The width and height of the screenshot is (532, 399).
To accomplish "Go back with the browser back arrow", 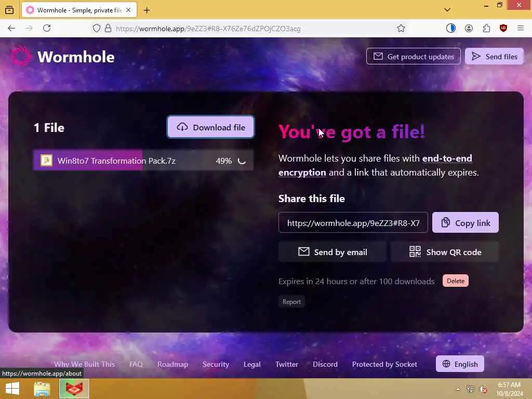I will tap(11, 28).
